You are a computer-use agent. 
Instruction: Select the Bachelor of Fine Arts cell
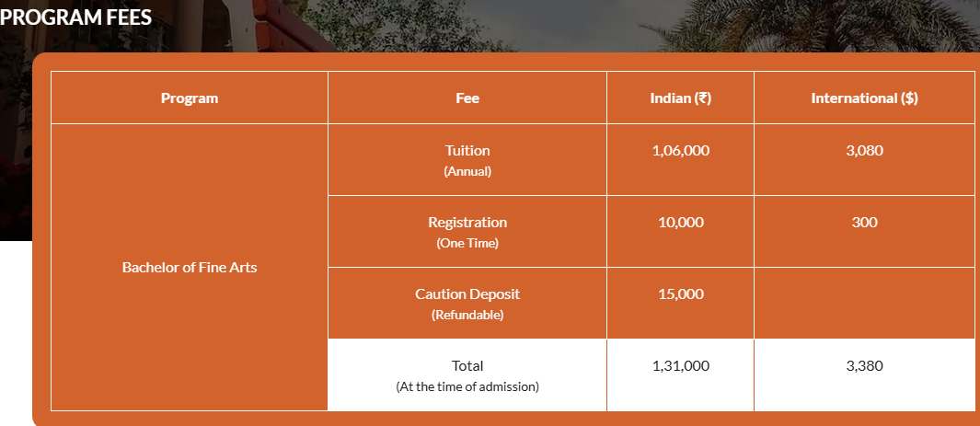190,268
